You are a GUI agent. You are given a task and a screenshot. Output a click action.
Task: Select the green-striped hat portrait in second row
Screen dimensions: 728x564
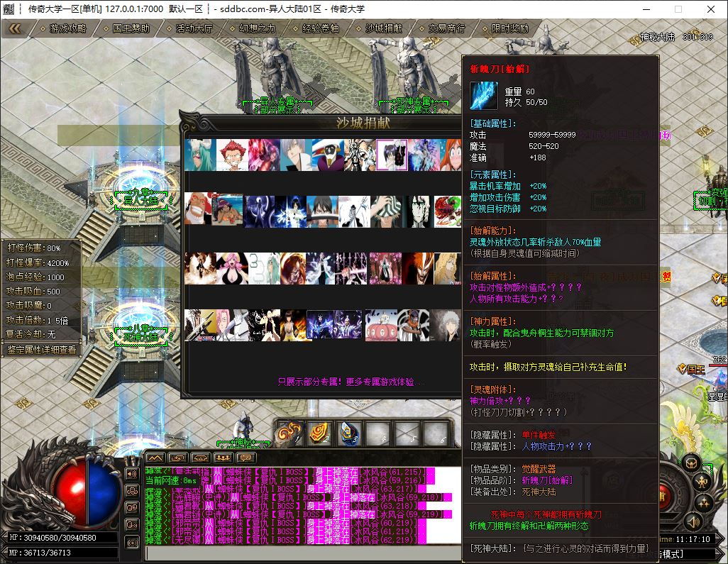[387, 211]
